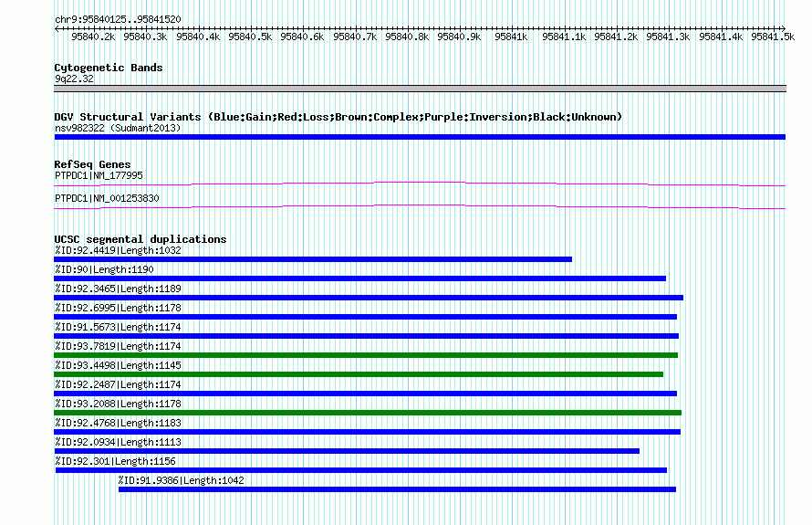Click the blue bar under %ID:92.6995|Length:1178

366,317
